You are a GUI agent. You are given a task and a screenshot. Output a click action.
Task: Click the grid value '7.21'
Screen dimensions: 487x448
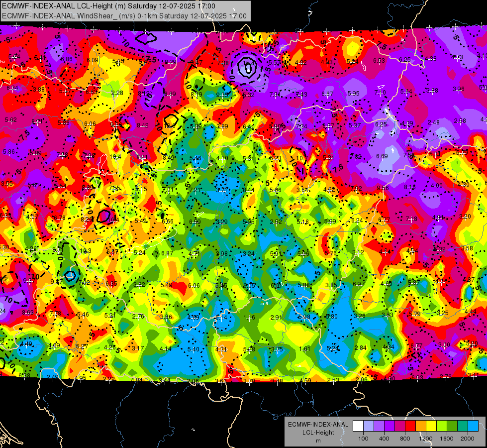click(x=195, y=190)
